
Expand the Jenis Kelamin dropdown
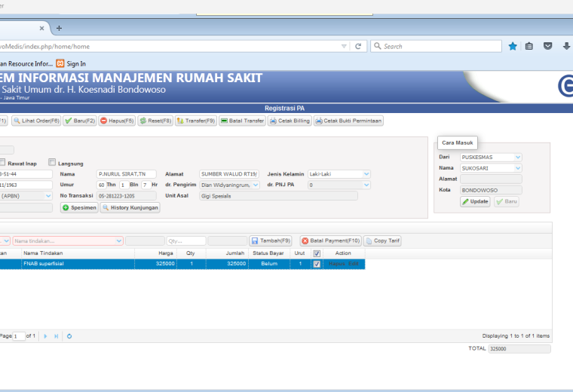point(366,174)
